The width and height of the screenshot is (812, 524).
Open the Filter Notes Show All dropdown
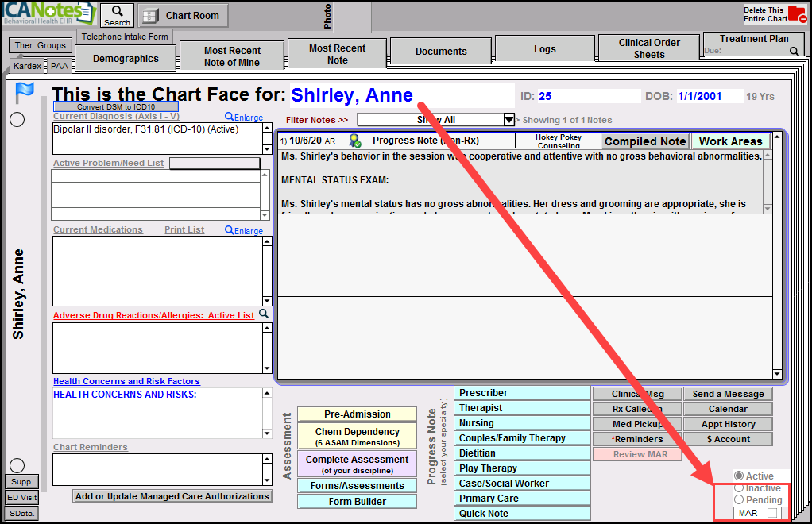point(509,120)
